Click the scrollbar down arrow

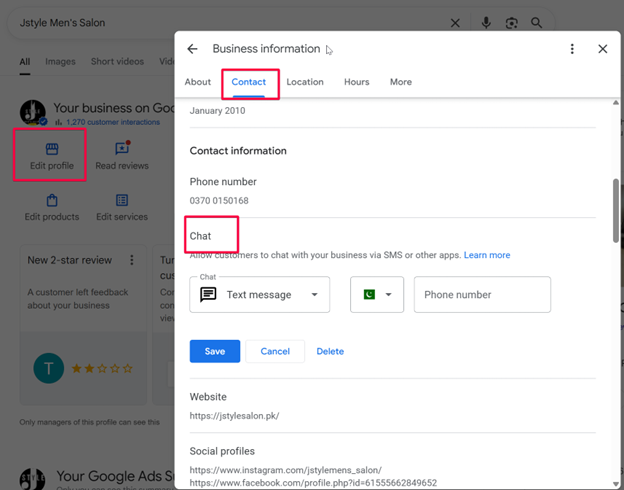(616, 484)
